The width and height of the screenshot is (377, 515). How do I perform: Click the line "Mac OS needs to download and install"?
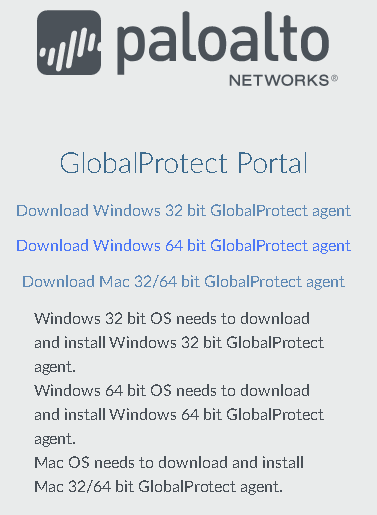pos(169,463)
